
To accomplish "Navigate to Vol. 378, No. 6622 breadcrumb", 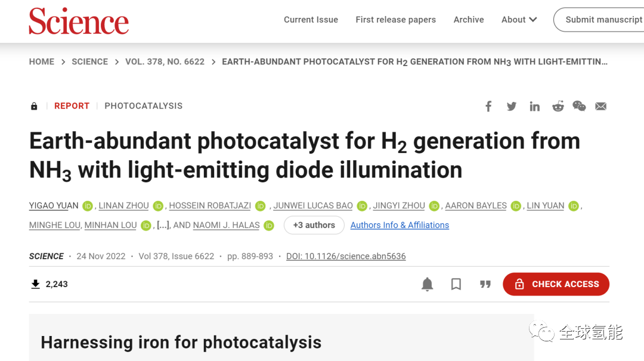I will pos(165,62).
